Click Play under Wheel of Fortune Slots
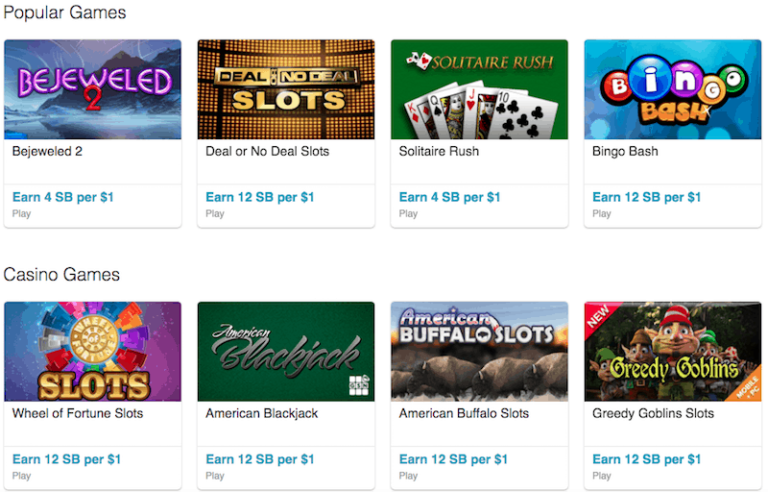The height and width of the screenshot is (492, 768). pyautogui.click(x=22, y=476)
